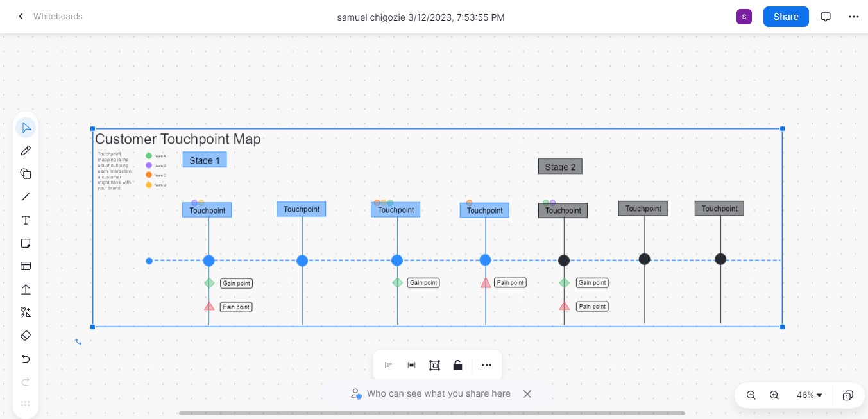Go back to Whiteboards list
The height and width of the screenshot is (419, 868).
click(x=21, y=17)
